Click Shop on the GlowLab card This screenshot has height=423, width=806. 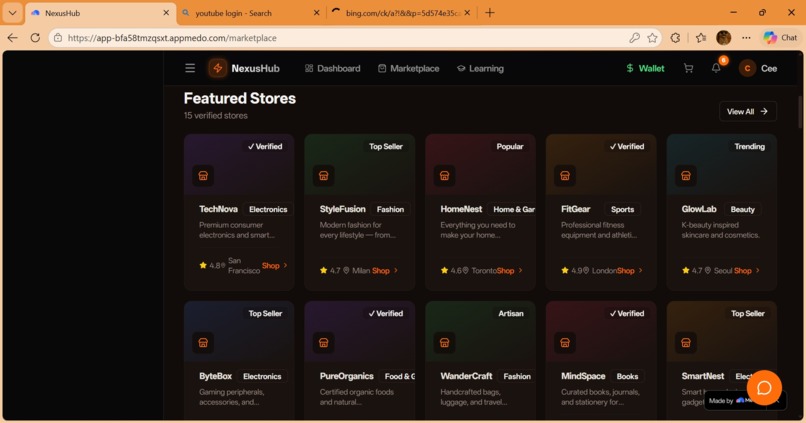coord(746,271)
